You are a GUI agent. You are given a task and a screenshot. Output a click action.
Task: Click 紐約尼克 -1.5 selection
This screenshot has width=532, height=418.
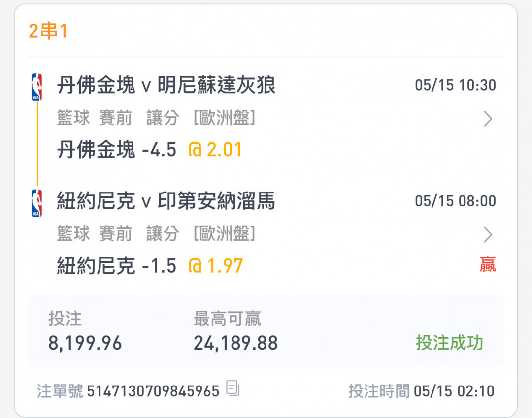click(x=116, y=266)
